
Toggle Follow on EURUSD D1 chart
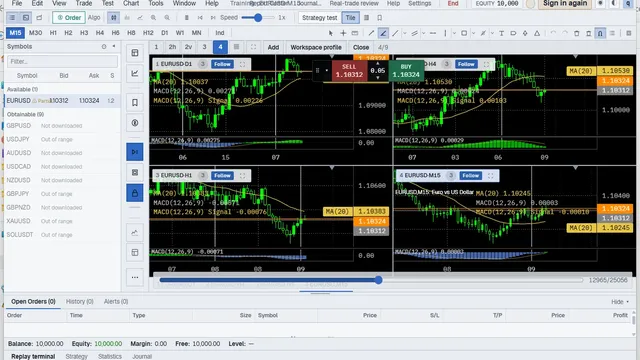(x=222, y=64)
